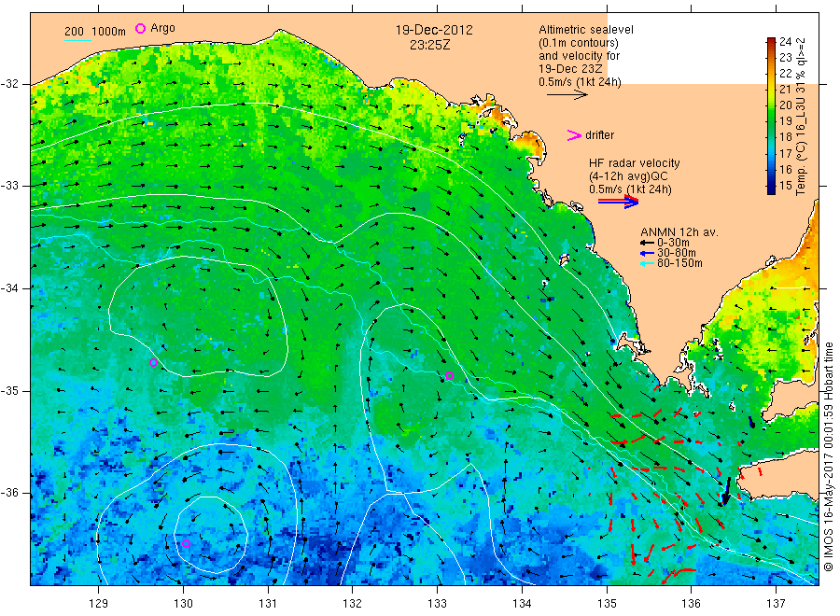The height and width of the screenshot is (616, 840).
Task: Click the black 0-30m ANMN arrow
Action: 647,244
